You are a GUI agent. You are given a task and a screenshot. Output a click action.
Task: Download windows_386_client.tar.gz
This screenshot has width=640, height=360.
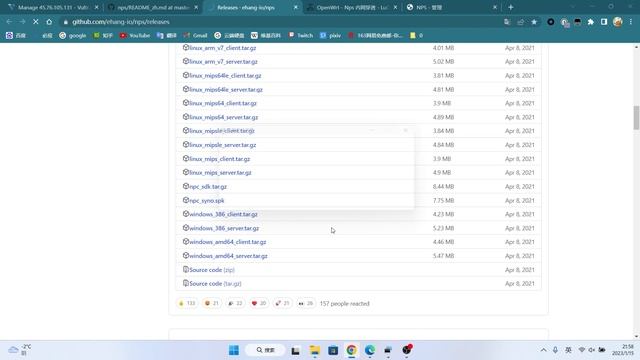coord(223,214)
